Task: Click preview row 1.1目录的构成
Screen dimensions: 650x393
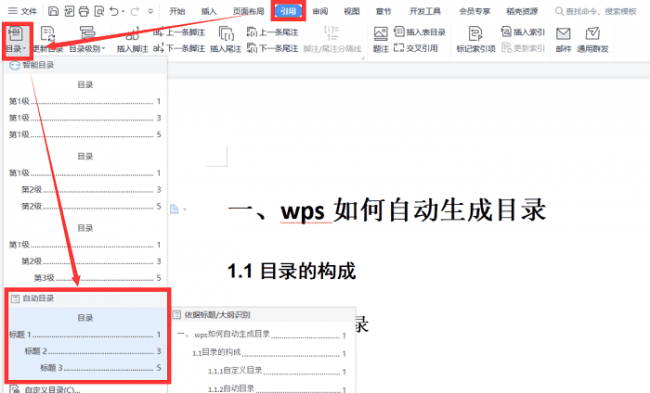Action: pos(269,353)
